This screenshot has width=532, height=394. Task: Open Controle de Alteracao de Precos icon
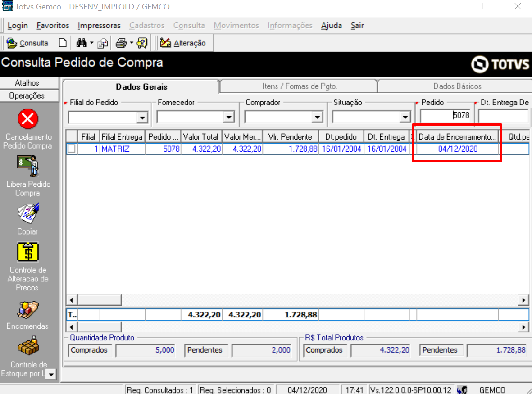point(28,252)
